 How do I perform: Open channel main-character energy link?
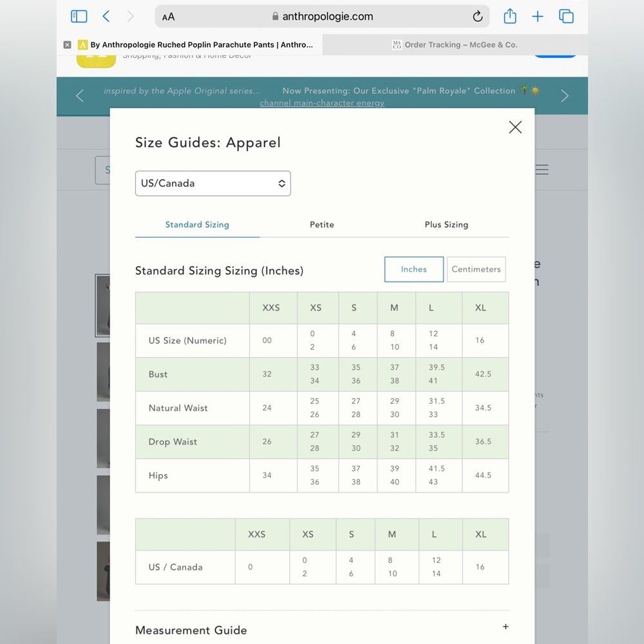click(322, 102)
